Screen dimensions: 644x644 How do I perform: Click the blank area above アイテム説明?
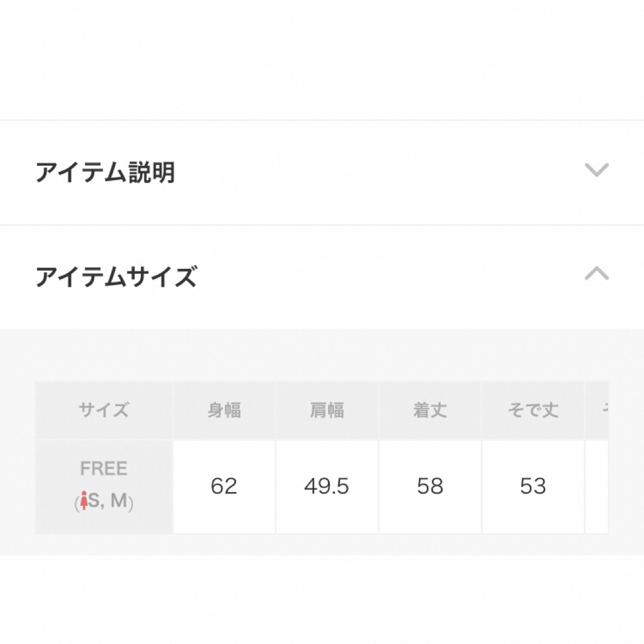click(322, 60)
